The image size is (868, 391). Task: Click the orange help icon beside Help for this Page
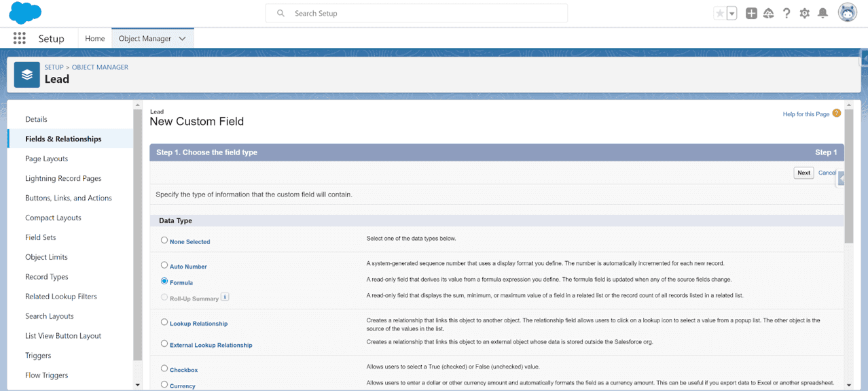837,114
